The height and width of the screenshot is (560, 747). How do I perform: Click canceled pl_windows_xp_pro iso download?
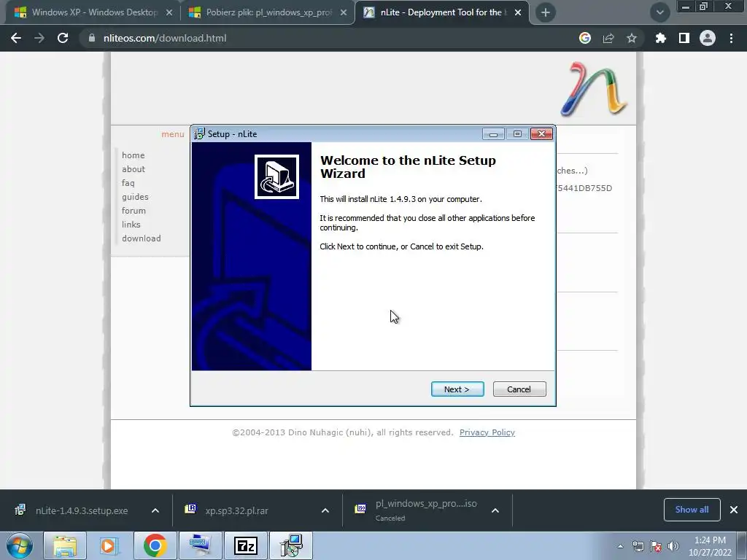(x=417, y=510)
